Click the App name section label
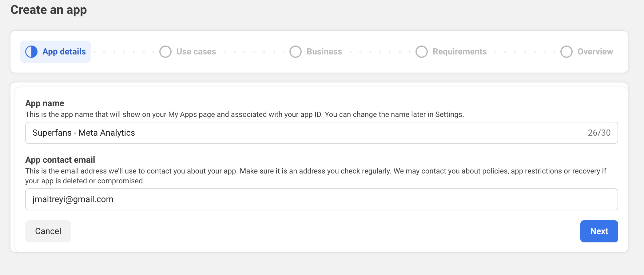 45,103
